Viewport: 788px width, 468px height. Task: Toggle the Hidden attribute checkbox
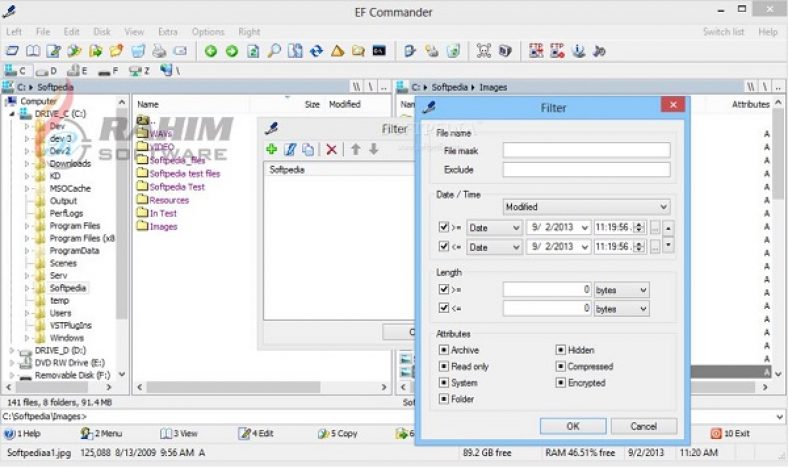(x=560, y=350)
